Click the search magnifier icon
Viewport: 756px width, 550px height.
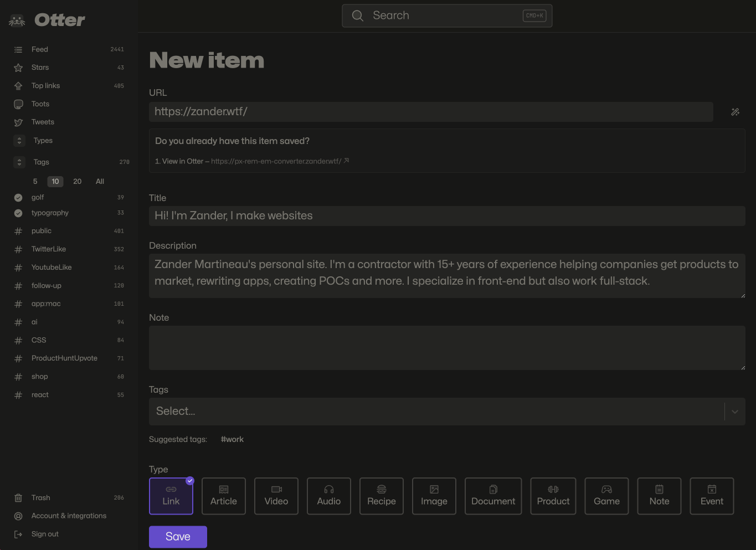click(358, 16)
